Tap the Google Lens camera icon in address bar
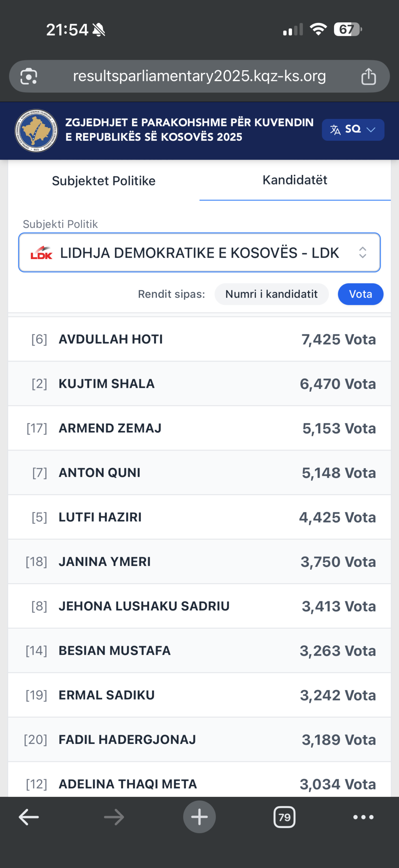Image resolution: width=399 pixels, height=868 pixels. [29, 76]
